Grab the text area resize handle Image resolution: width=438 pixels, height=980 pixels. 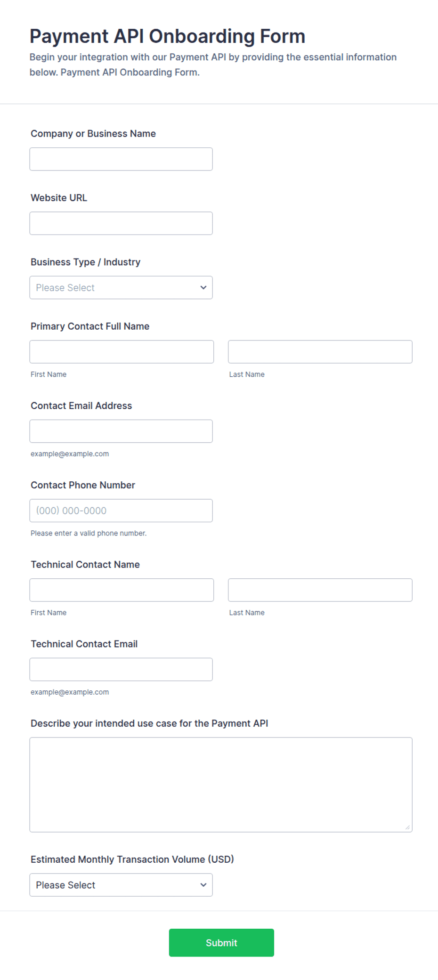click(x=407, y=827)
